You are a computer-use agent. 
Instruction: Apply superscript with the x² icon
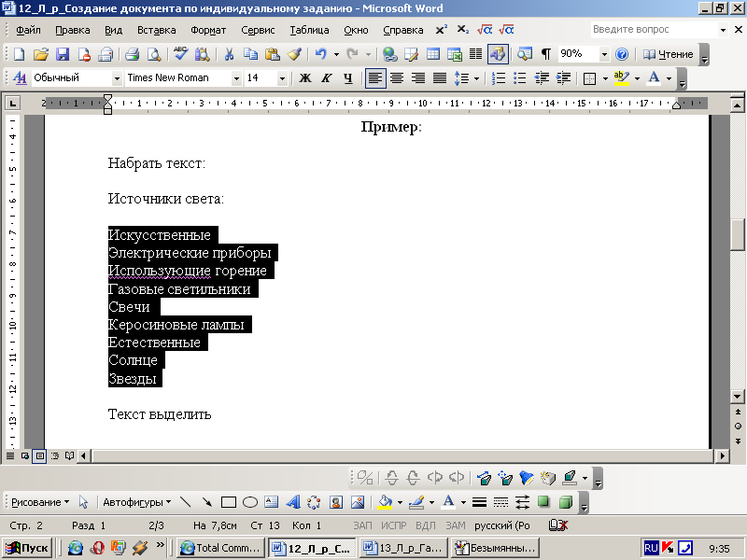tap(441, 30)
